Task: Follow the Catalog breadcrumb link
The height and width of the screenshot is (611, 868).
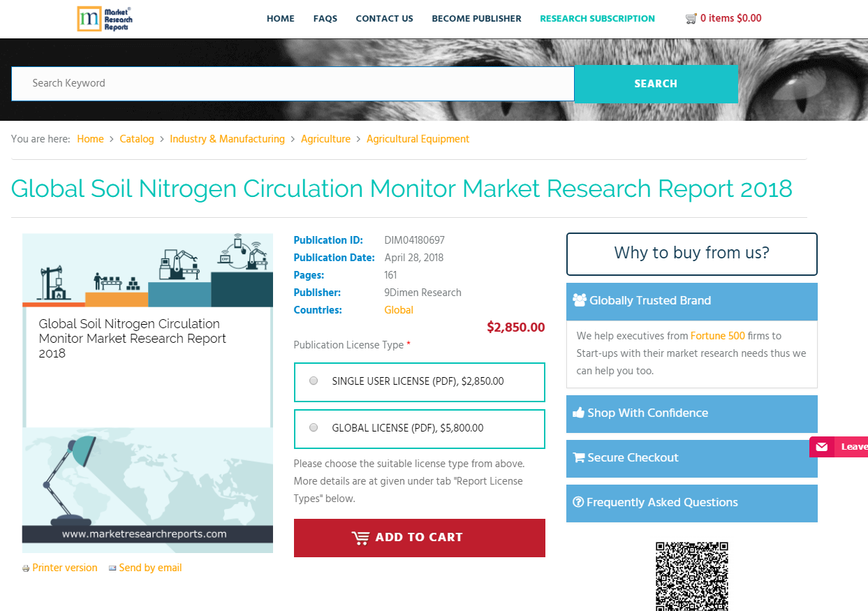Action: click(137, 139)
